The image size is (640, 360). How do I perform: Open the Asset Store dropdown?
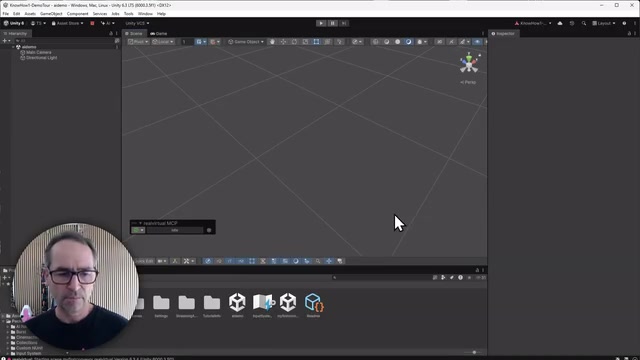click(67, 23)
